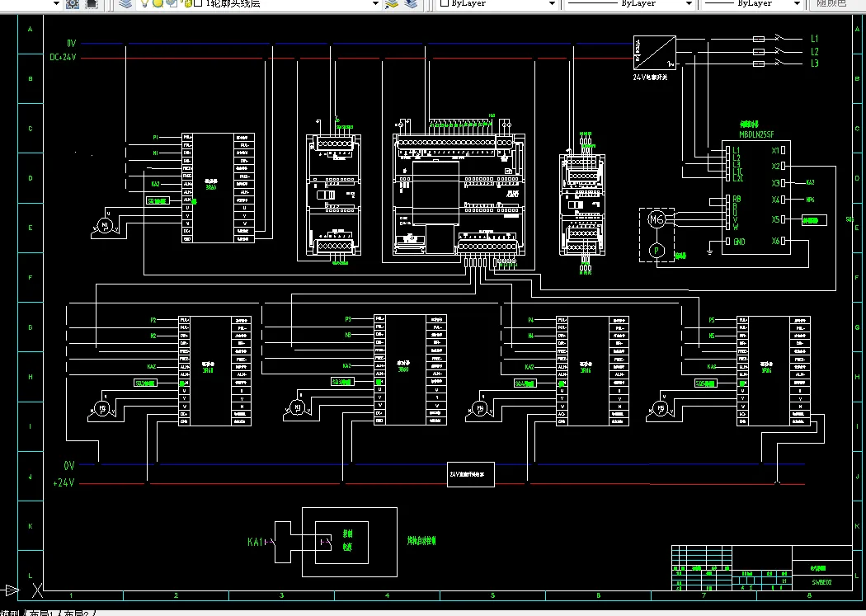The image size is (866, 616).
Task: Click Layer Previous icon
Action: [x=411, y=4]
